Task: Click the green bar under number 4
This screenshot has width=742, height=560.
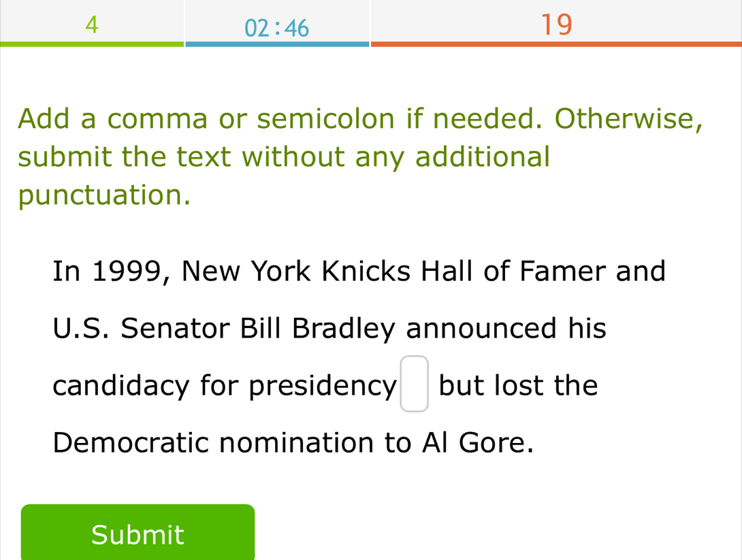Action: tap(92, 44)
